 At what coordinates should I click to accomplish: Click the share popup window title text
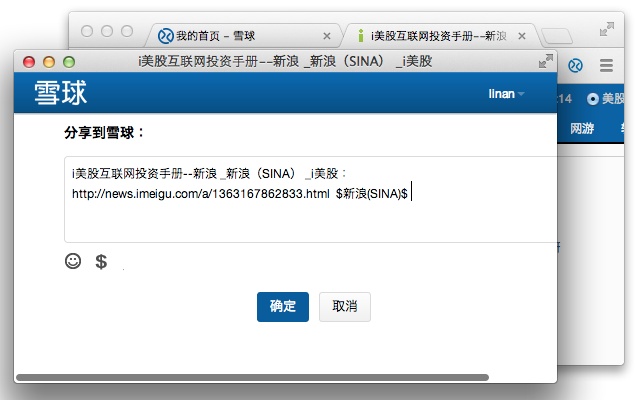pos(285,62)
